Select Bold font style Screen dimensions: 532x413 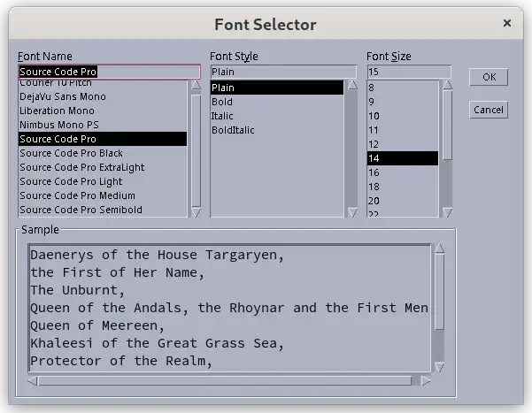pyautogui.click(x=277, y=102)
